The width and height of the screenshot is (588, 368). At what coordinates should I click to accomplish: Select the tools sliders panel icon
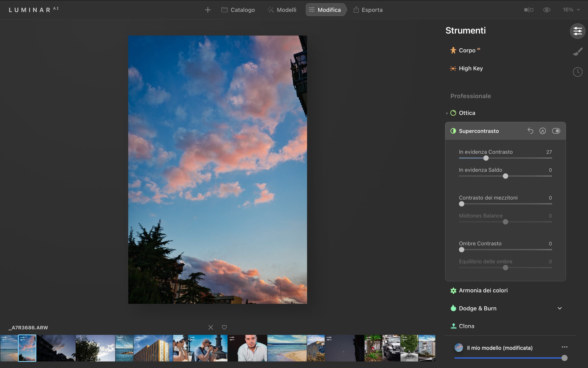coord(578,31)
